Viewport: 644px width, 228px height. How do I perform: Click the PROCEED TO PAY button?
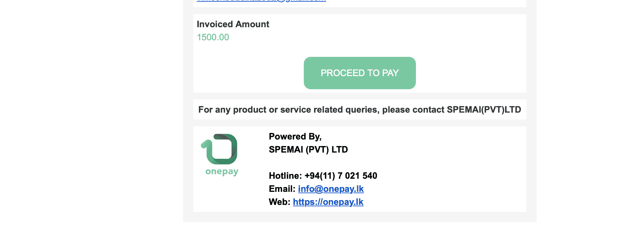359,73
